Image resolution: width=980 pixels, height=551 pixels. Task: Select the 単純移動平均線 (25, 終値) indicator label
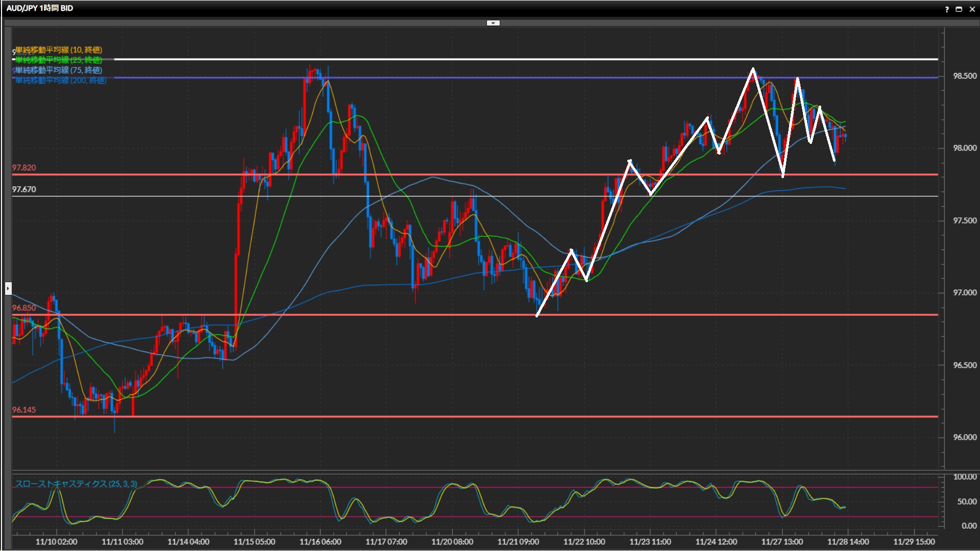[59, 60]
